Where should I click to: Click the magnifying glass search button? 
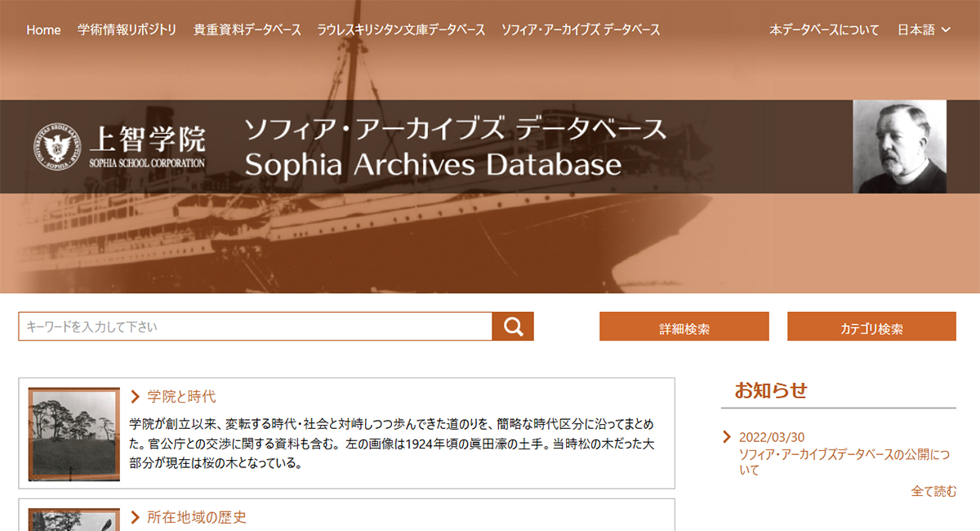coord(513,327)
